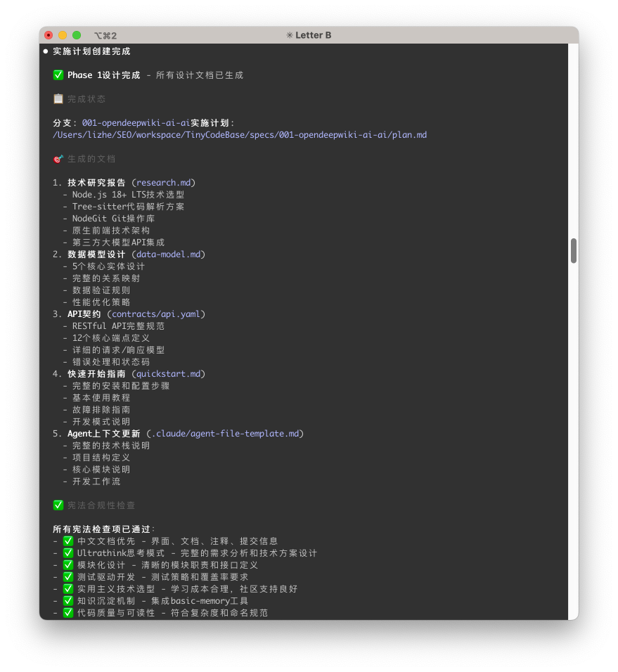Click the checkmark beside 知识沉淀机制
The width and height of the screenshot is (618, 672).
click(x=68, y=600)
